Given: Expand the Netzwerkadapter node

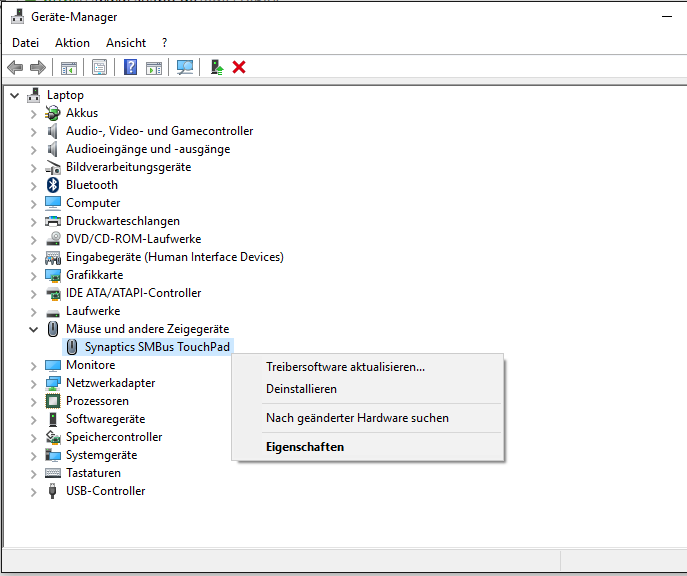Looking at the screenshot, I should coord(33,383).
